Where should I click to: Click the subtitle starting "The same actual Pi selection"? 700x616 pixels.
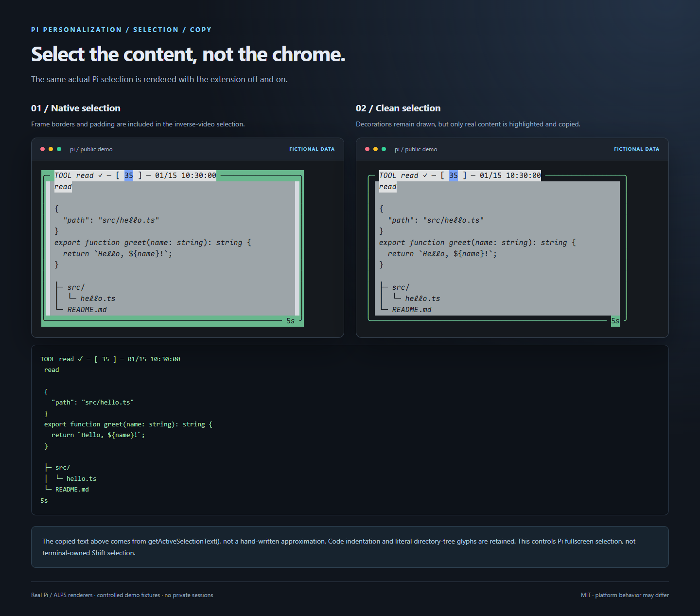click(x=159, y=79)
